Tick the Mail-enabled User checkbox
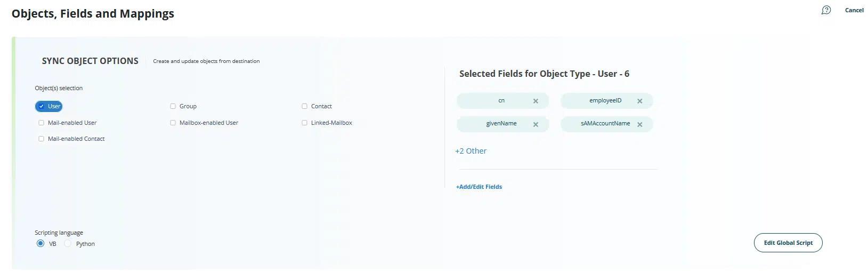 point(41,123)
